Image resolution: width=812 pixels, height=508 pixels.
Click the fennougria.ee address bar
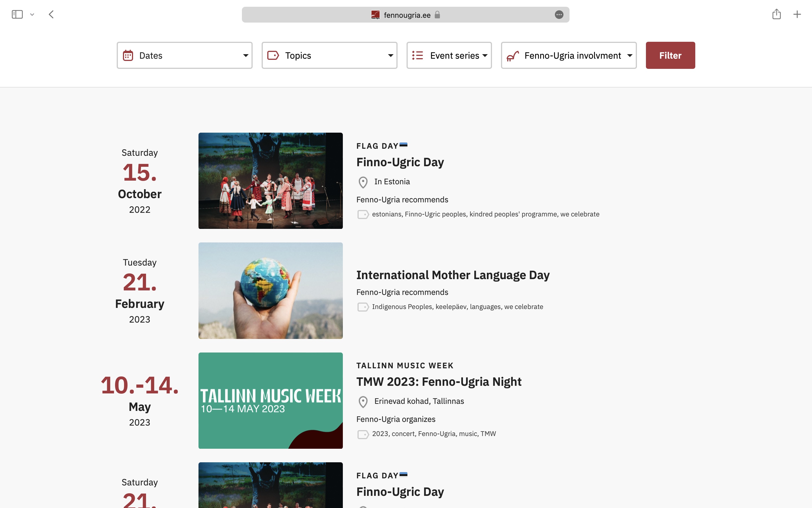pos(405,15)
